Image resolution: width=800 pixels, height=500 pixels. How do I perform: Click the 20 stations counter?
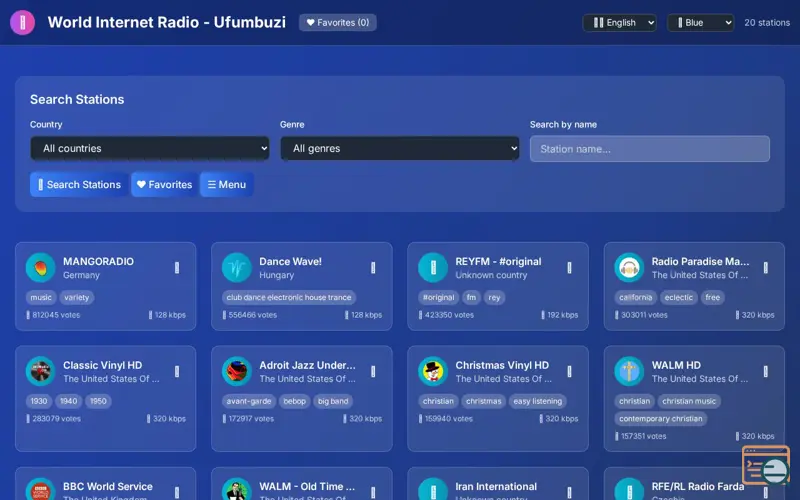click(x=767, y=22)
